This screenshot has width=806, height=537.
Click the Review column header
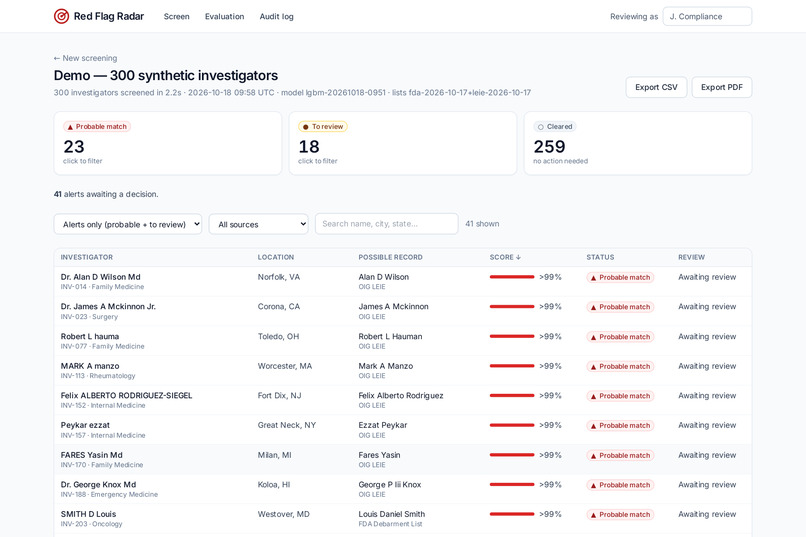691,257
